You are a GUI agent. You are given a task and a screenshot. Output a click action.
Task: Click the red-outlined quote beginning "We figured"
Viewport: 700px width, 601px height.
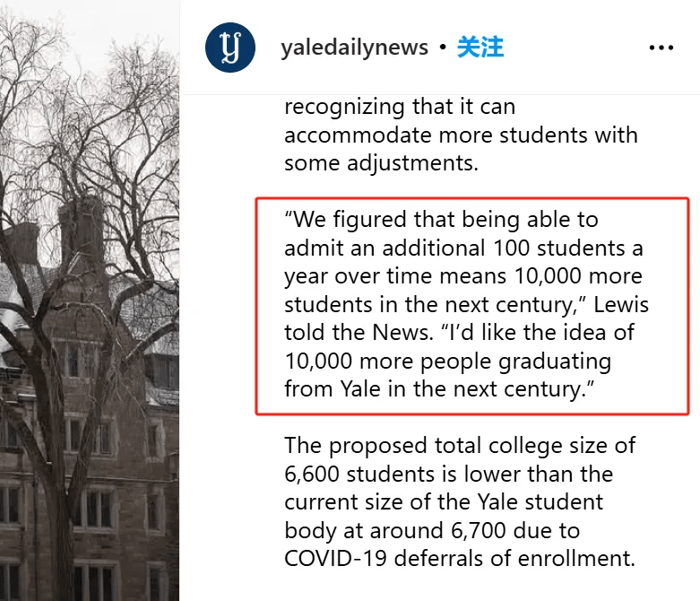466,304
